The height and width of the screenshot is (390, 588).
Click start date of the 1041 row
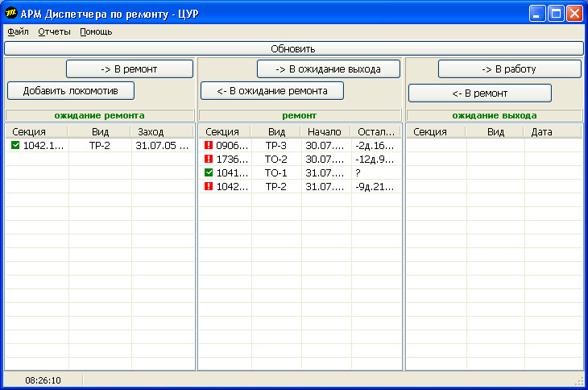[325, 173]
